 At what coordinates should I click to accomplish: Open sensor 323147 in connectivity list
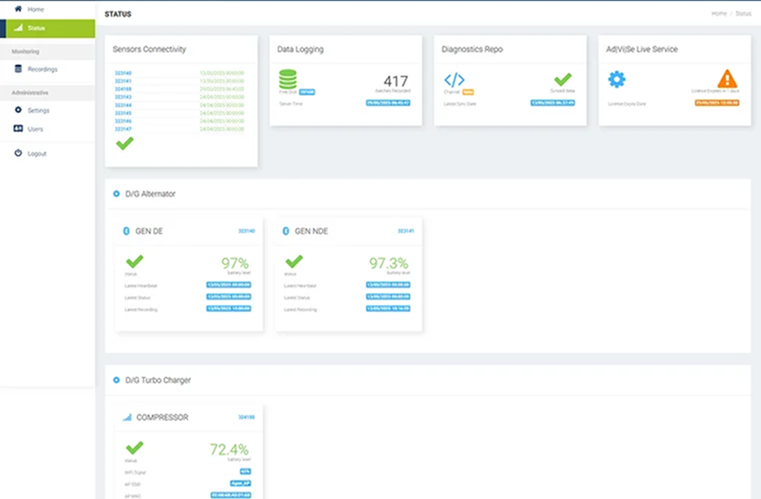point(123,129)
